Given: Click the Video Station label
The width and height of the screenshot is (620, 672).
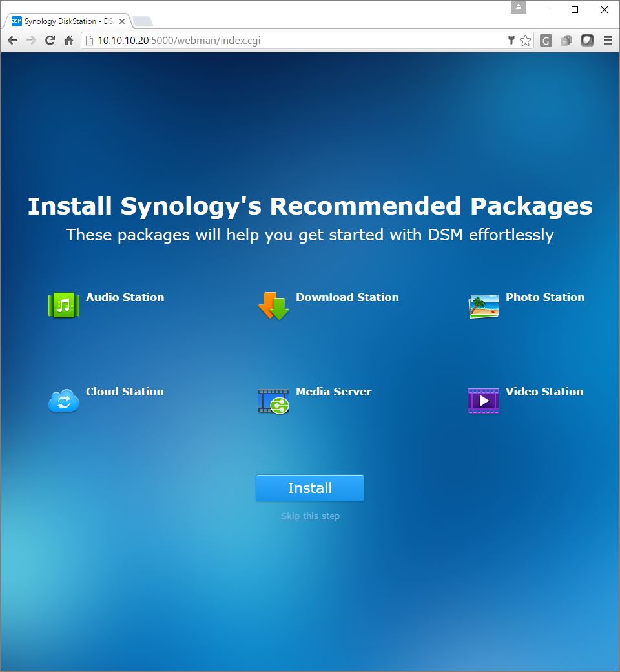Looking at the screenshot, I should coord(544,392).
